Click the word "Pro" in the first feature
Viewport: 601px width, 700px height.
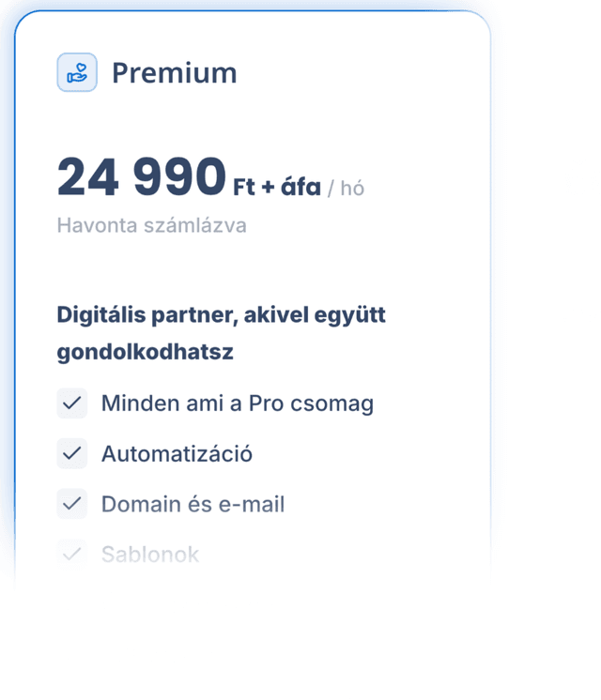click(267, 403)
